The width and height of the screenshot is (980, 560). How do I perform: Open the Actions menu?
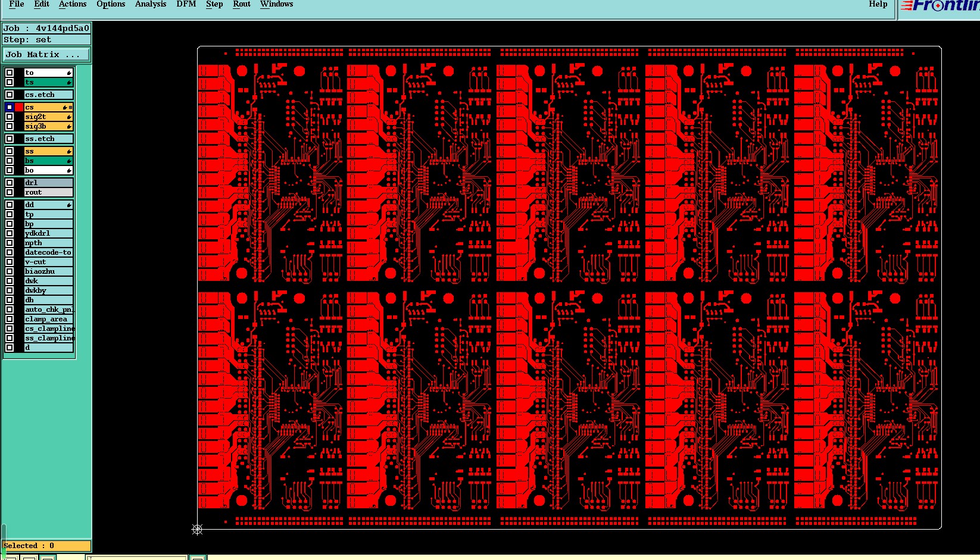click(x=73, y=4)
